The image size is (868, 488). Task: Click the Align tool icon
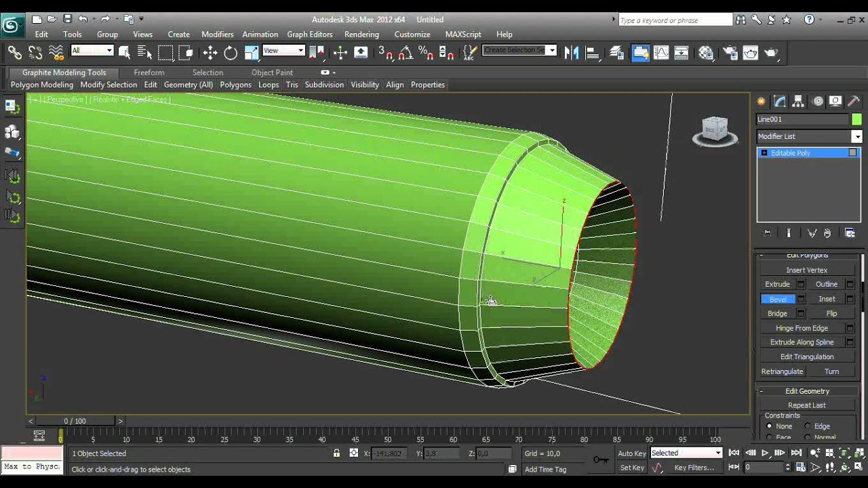[592, 52]
